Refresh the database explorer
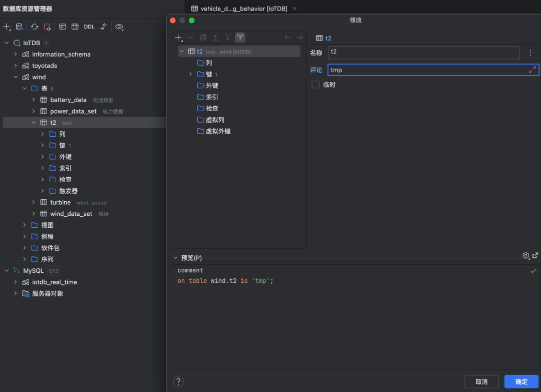The image size is (541, 392). click(34, 27)
